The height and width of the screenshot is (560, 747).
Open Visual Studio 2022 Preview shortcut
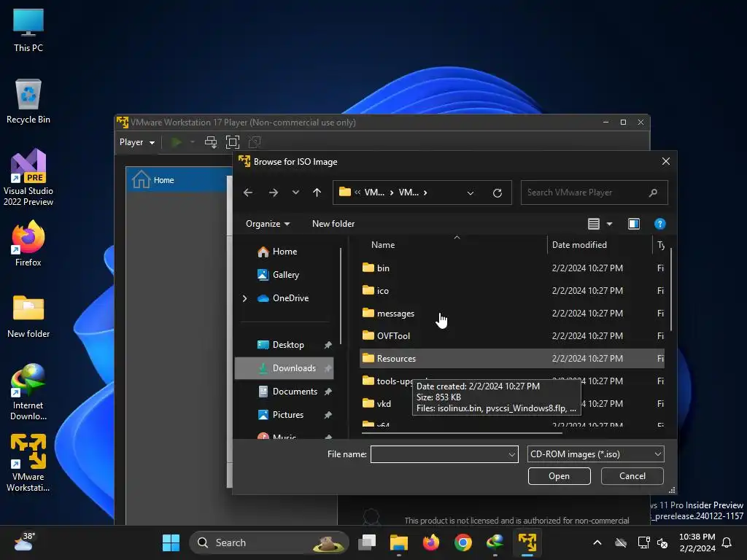coord(28,178)
